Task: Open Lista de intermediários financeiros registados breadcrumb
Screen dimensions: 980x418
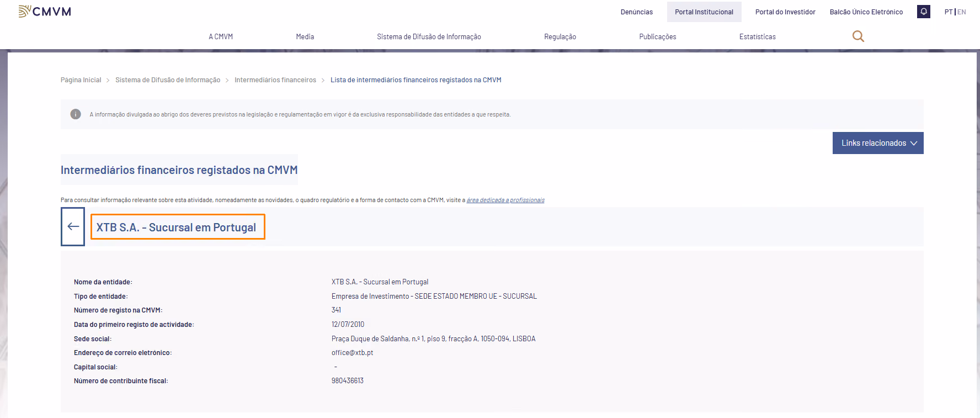Action: click(416, 80)
